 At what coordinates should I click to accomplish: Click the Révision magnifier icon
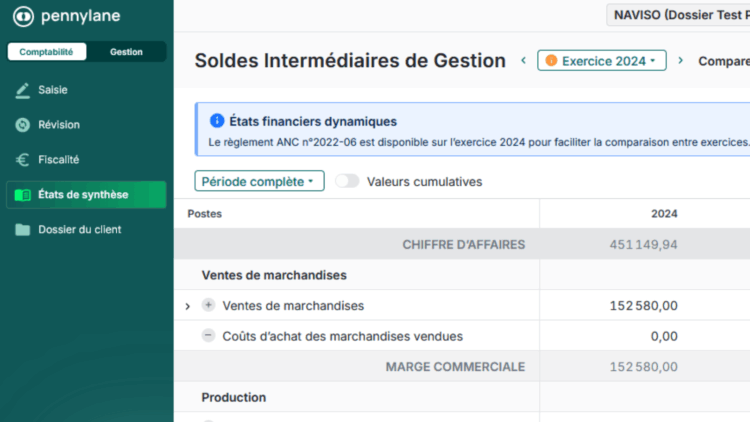pos(23,125)
